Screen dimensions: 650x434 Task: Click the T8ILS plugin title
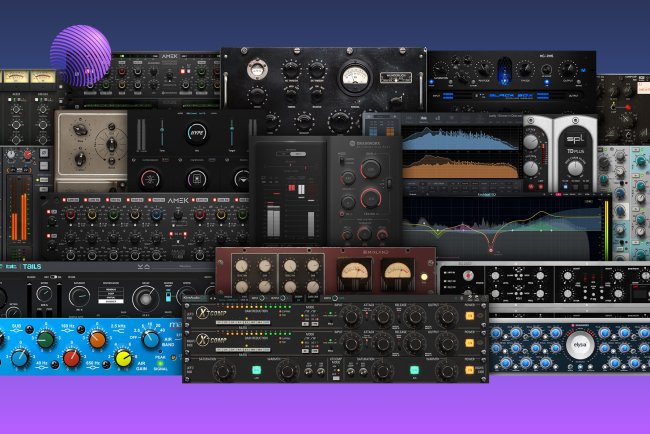[32, 267]
